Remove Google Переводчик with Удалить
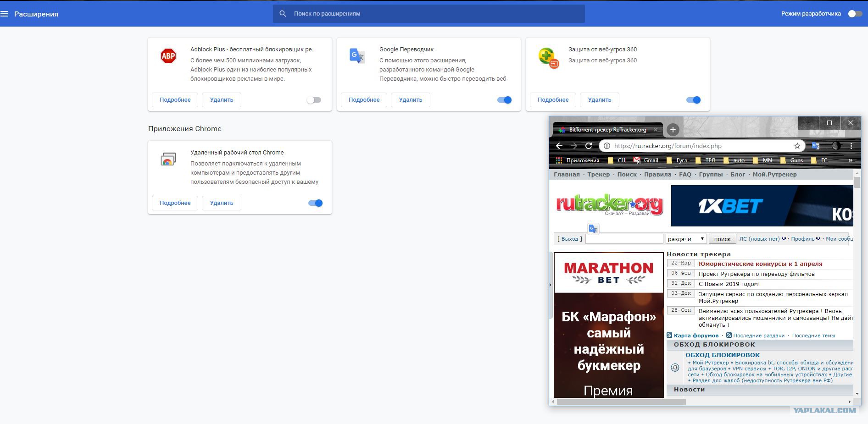This screenshot has height=424, width=868. [x=411, y=100]
